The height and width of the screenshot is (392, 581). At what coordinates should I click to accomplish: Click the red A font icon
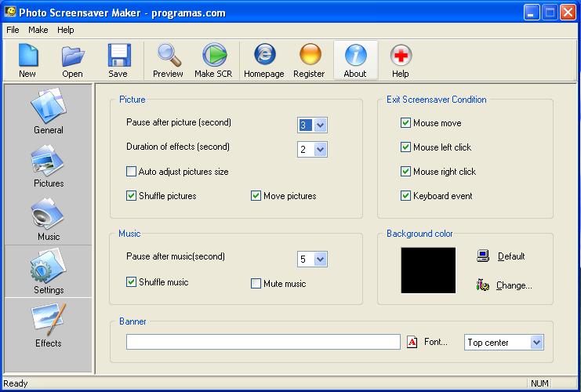point(412,342)
